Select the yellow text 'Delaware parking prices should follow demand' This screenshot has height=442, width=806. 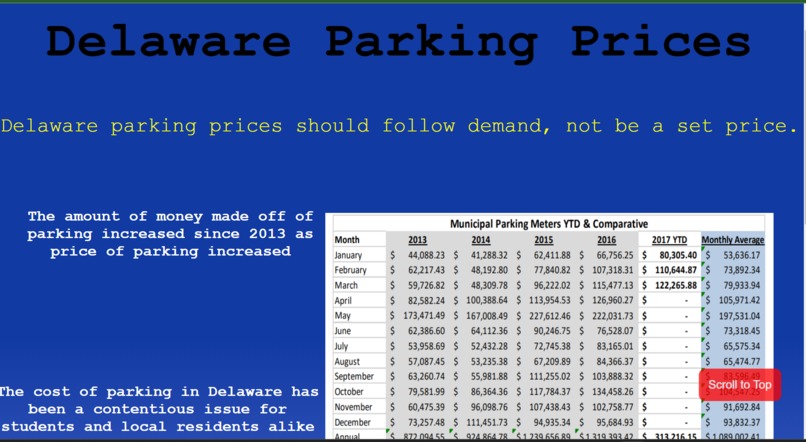click(275, 126)
